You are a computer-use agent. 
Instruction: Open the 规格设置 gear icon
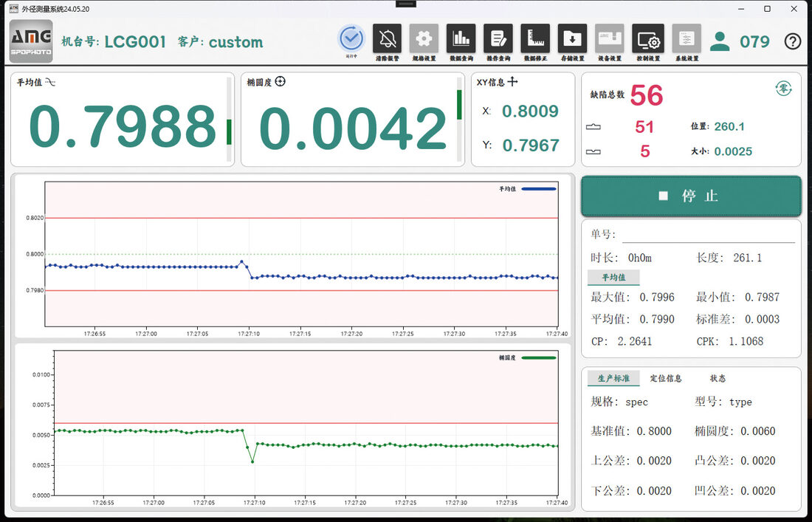pos(424,38)
